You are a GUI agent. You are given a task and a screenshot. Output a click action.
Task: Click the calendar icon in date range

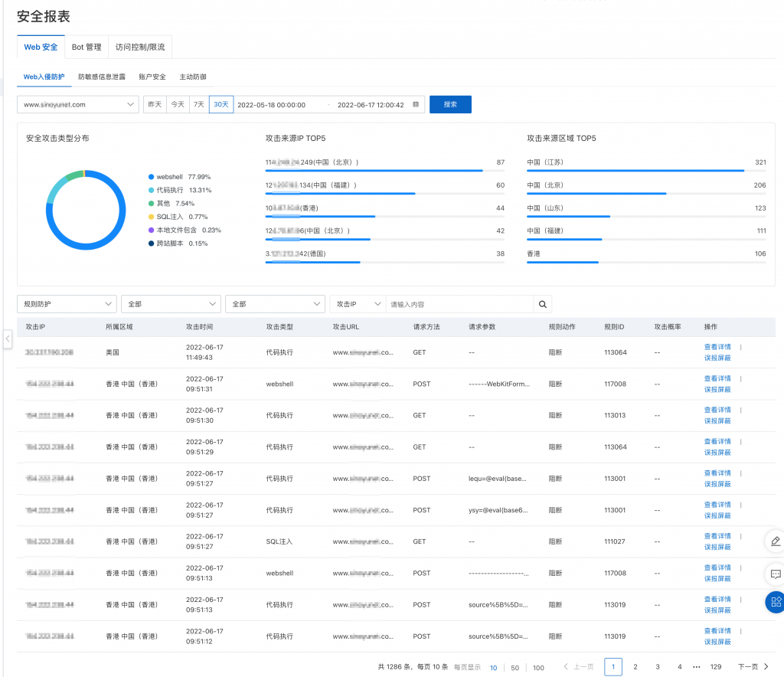(x=416, y=104)
